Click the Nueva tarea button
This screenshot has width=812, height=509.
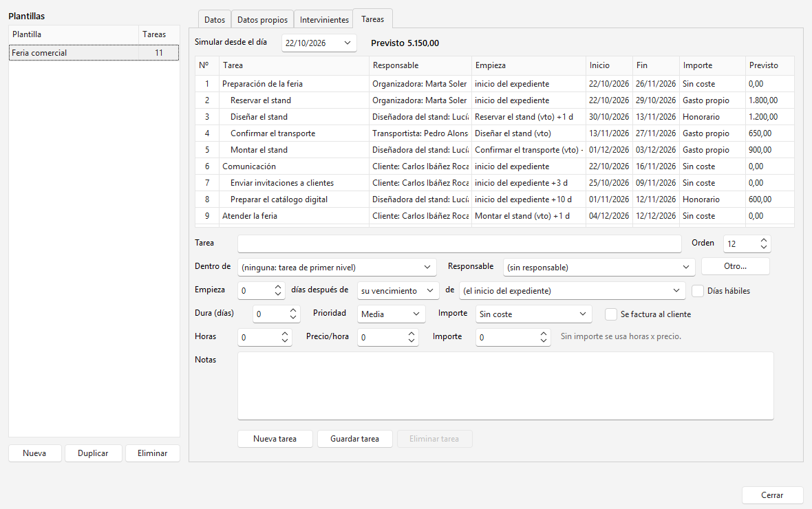point(275,439)
